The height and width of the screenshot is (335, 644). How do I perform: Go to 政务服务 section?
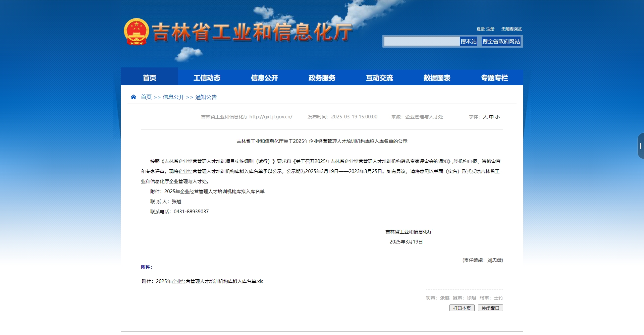(322, 78)
